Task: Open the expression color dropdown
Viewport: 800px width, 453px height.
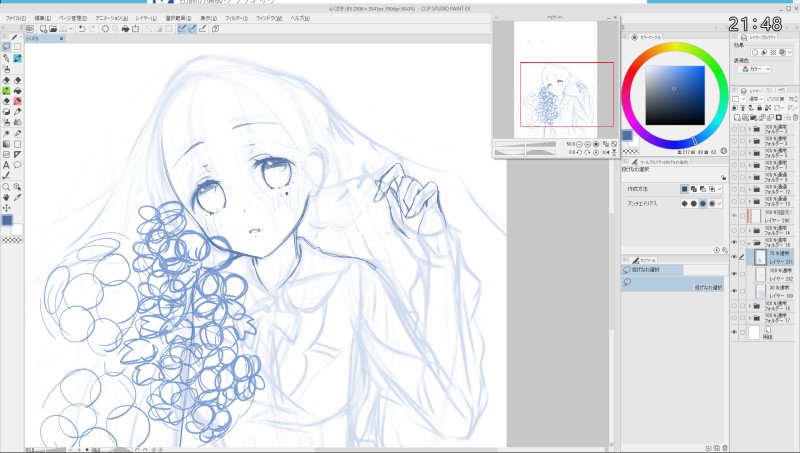Action: 756,69
